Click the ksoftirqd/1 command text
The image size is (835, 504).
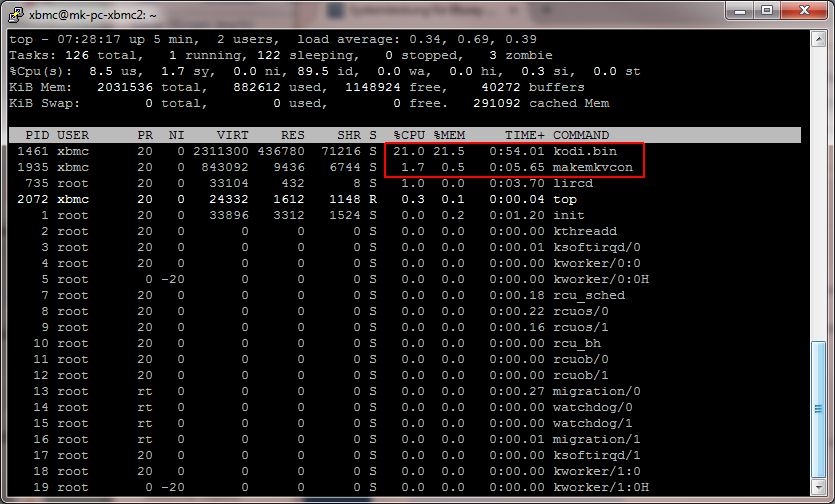[597, 456]
